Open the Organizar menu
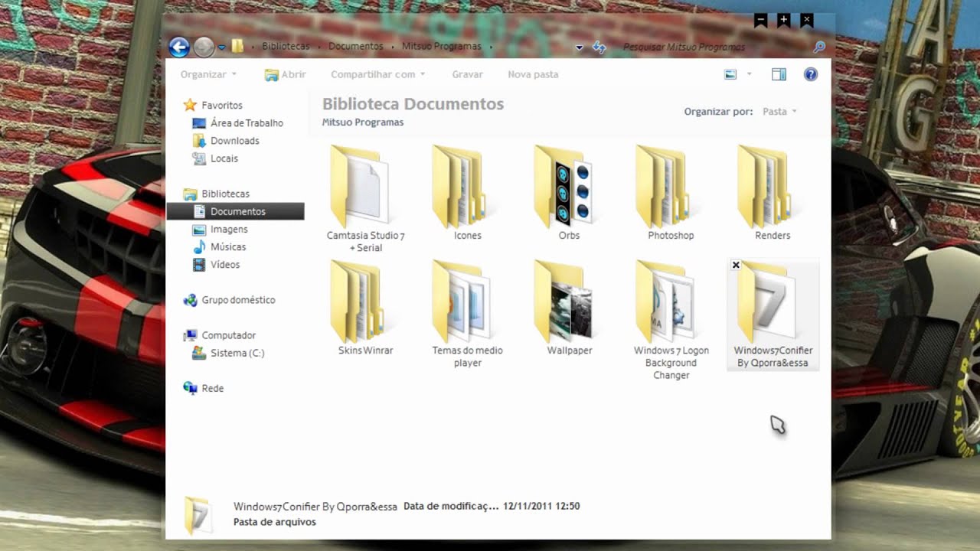The height and width of the screenshot is (551, 980). 208,74
